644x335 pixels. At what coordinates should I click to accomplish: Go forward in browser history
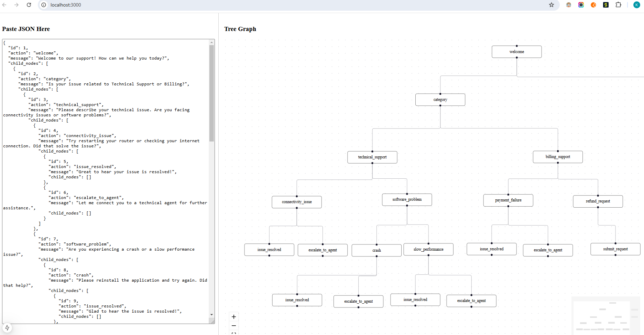pos(17,5)
